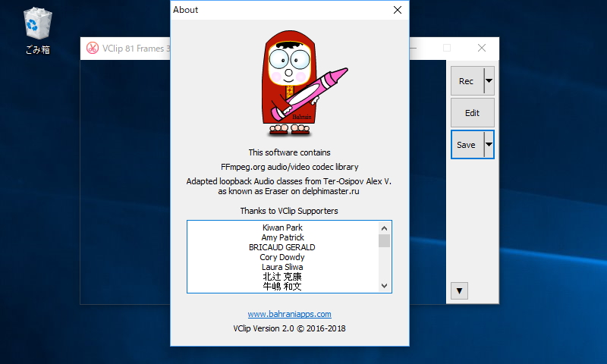Viewport: 607px width, 364px height.
Task: Click the About title bar text
Action: coord(185,10)
